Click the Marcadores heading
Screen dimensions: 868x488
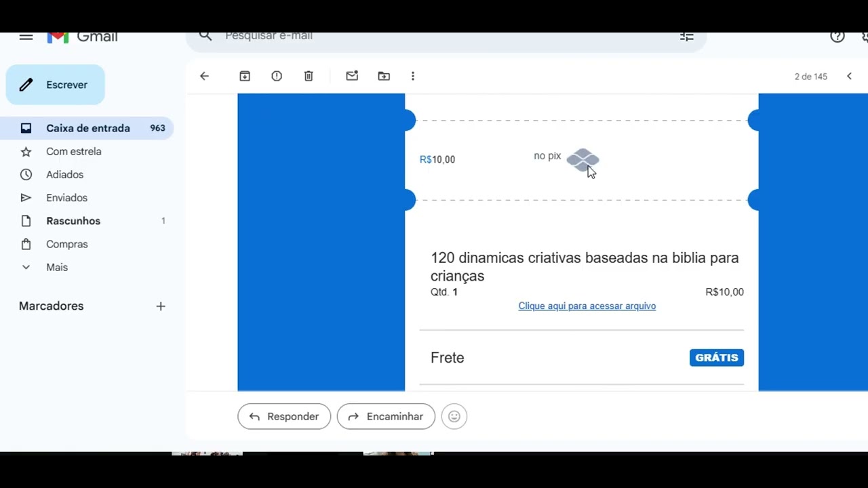click(52, 306)
